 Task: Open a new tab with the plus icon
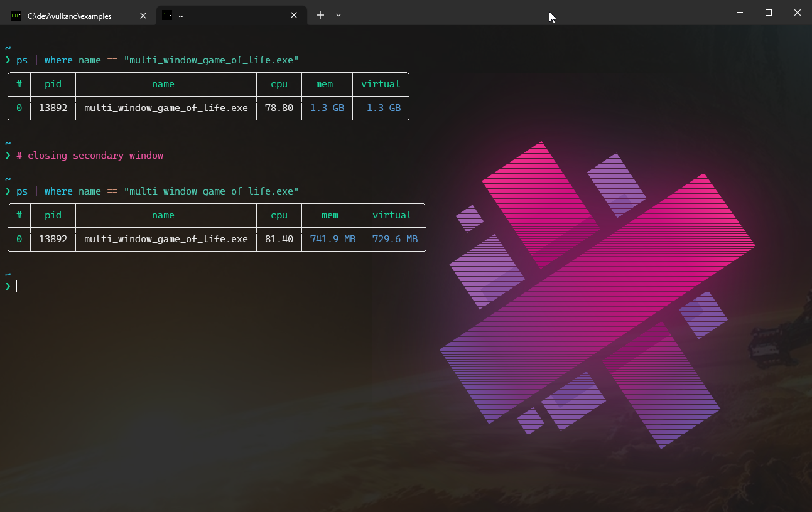click(320, 14)
